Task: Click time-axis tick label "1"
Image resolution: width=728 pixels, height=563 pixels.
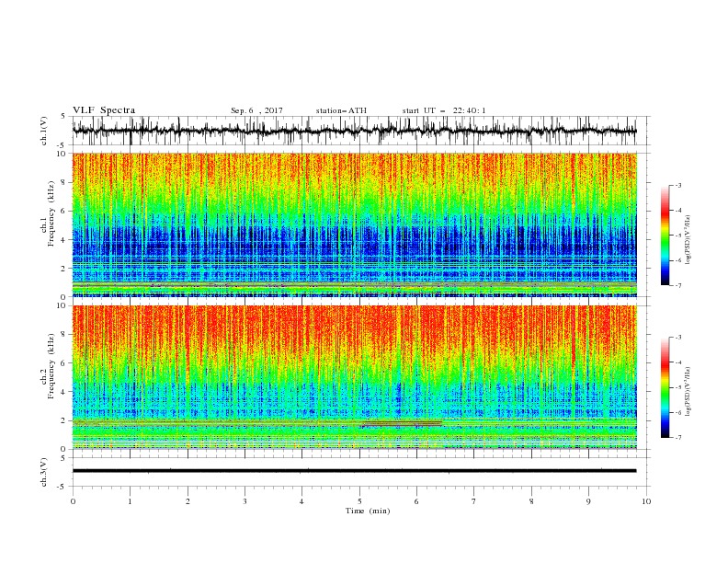Action: click(130, 501)
